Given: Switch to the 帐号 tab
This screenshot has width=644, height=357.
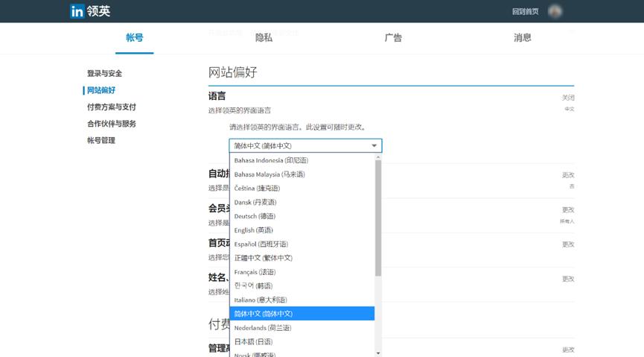Looking at the screenshot, I should click(x=134, y=38).
